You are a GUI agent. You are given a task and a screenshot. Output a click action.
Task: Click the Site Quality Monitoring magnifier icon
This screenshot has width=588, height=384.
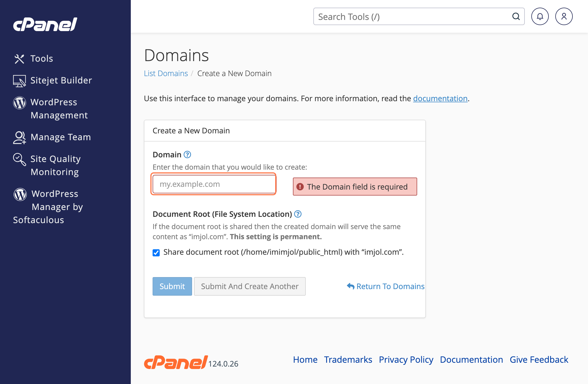coord(20,159)
